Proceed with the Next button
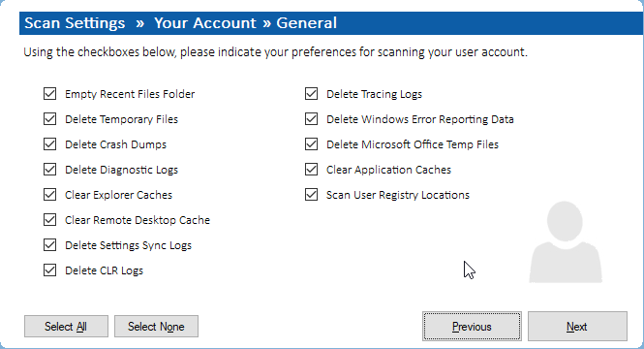This screenshot has height=349, width=644. (577, 327)
